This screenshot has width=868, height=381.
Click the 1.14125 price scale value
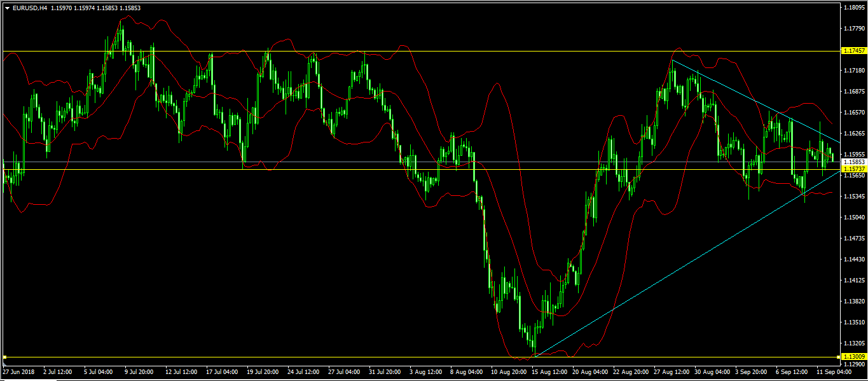[x=854, y=281]
